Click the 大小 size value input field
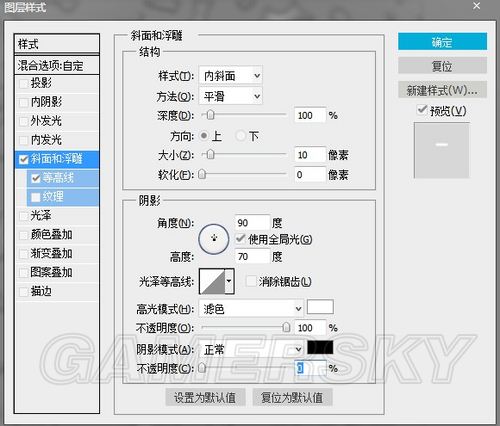The height and width of the screenshot is (426, 500). [310, 155]
